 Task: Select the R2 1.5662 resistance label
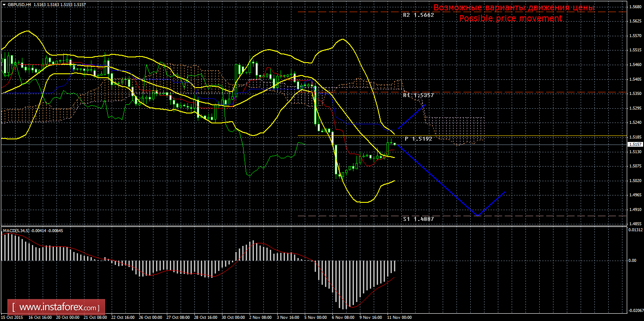pos(418,15)
